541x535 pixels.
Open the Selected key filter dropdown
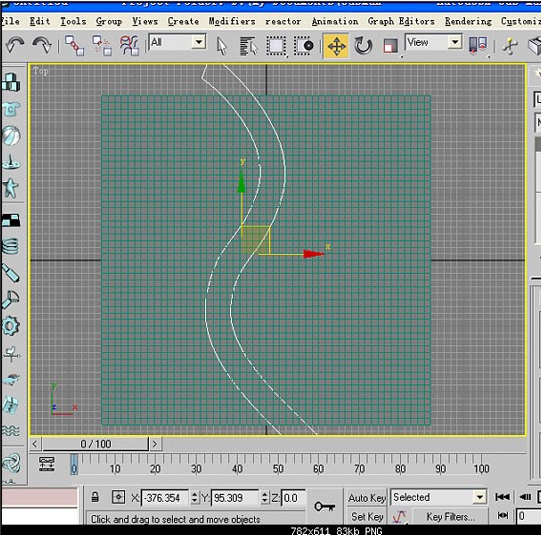[x=439, y=497]
